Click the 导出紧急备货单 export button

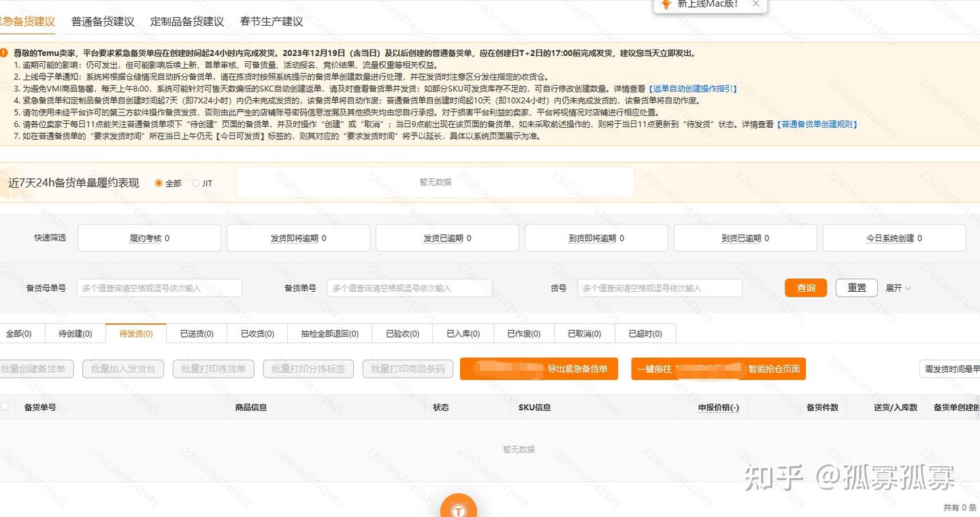tap(539, 369)
